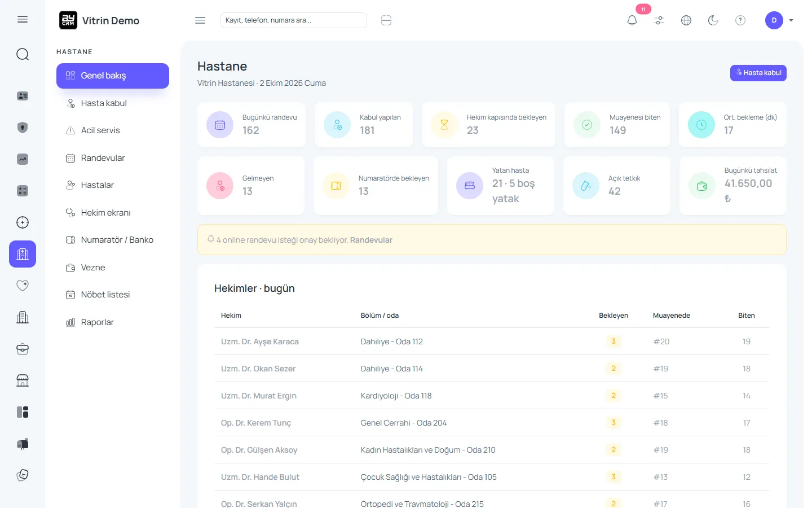Open Vezne in the sidebar
The height and width of the screenshot is (508, 812).
click(113, 268)
